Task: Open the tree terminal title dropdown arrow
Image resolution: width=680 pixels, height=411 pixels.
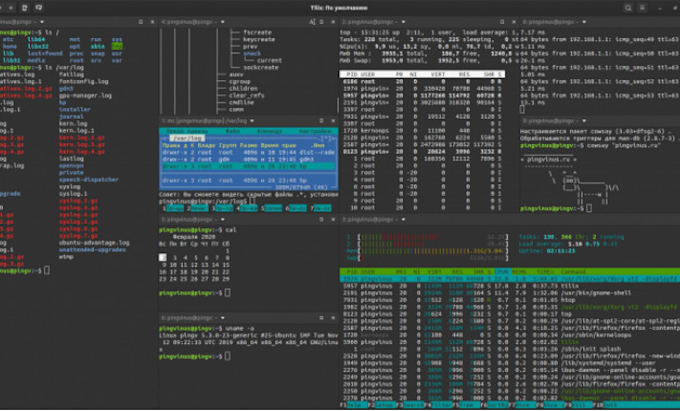Action: point(223,22)
